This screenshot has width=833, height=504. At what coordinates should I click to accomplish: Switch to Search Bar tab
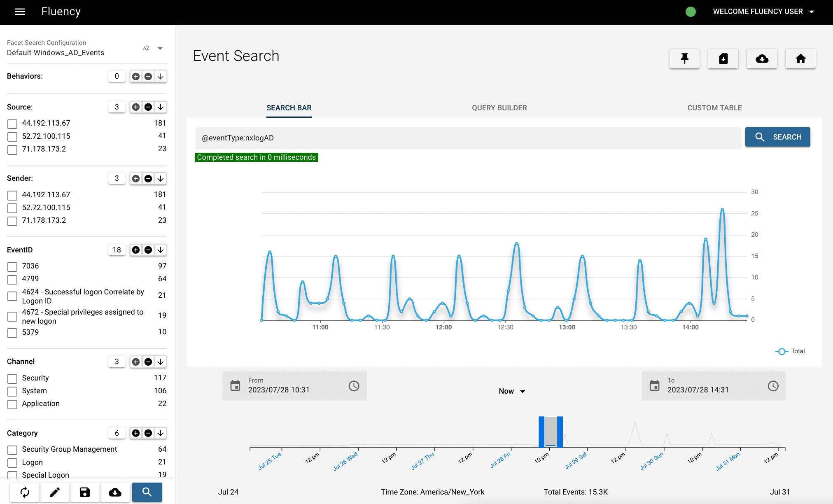click(289, 108)
